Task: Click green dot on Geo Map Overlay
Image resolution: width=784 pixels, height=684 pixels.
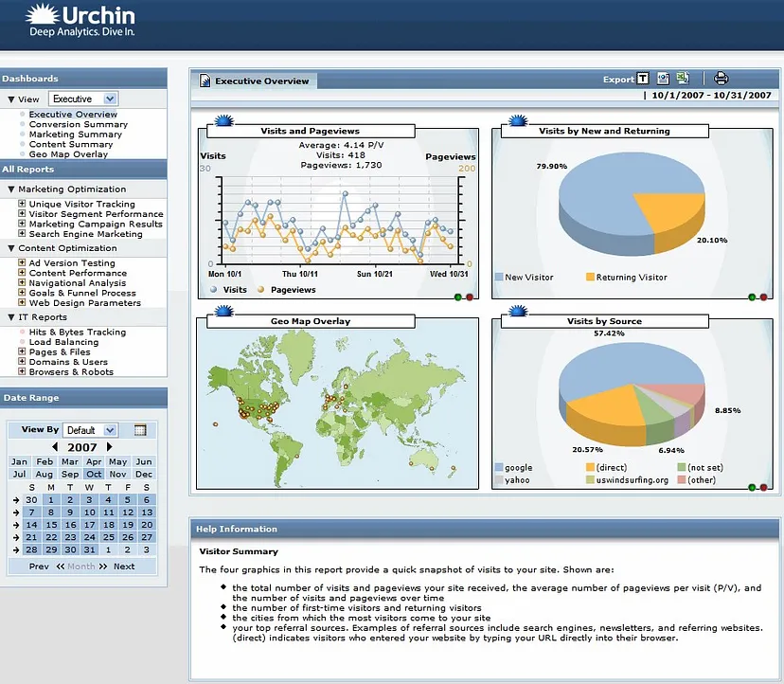Action: point(458,487)
